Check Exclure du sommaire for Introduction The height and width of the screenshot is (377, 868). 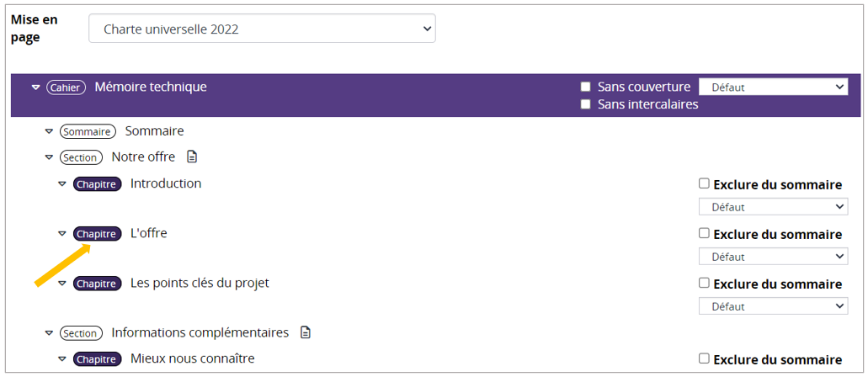pos(704,183)
